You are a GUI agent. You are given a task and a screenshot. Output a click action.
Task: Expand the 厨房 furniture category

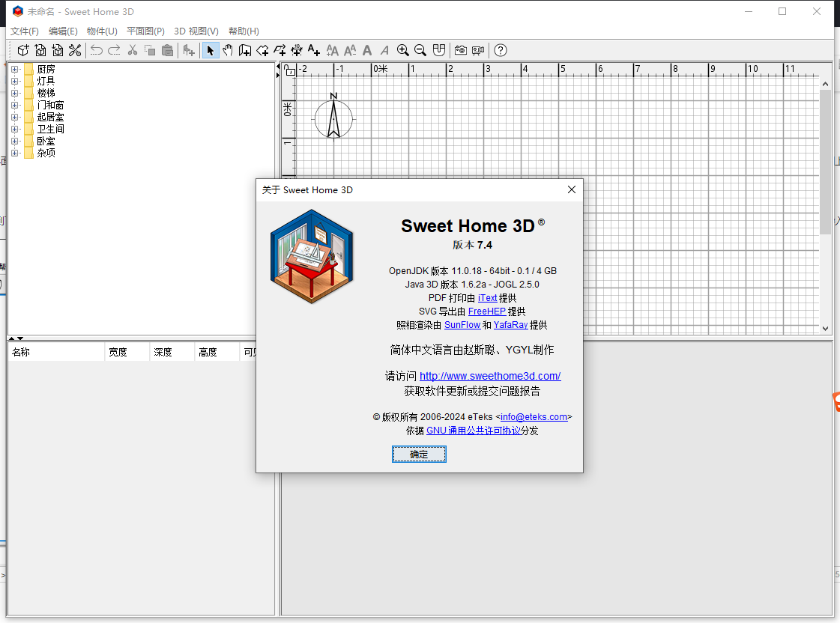pos(14,69)
